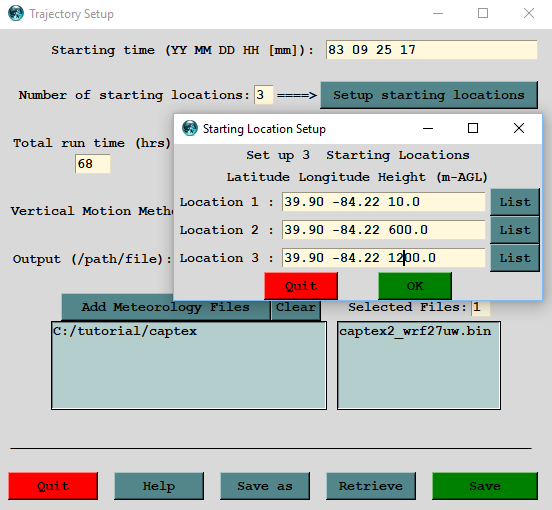Maximize the Starting Location Setup dialog
This screenshot has width=552, height=510.
(473, 128)
